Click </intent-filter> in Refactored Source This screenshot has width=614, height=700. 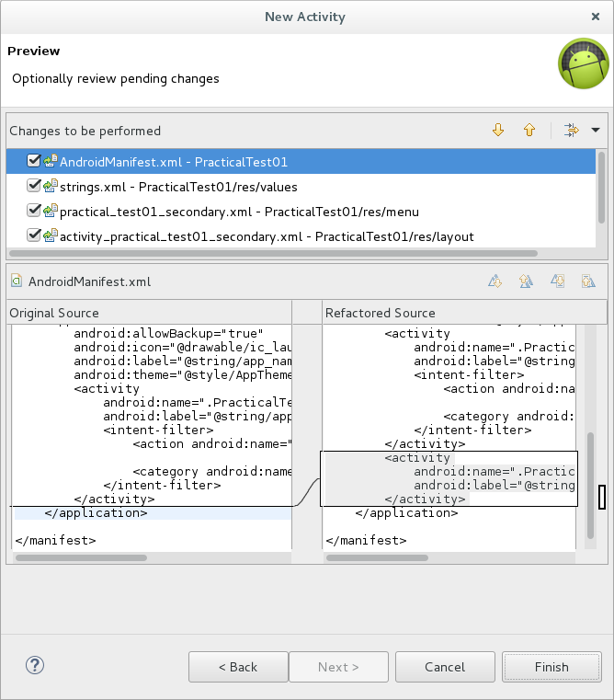click(472, 430)
